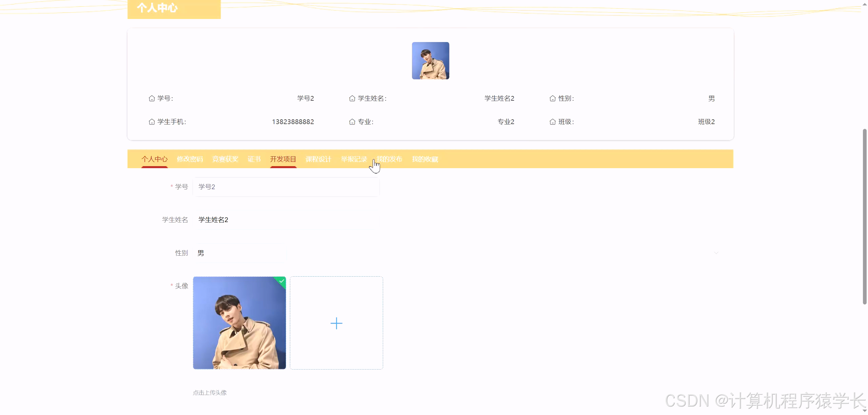Image resolution: width=868 pixels, height=415 pixels.
Task: Click the house icon beside 专业 label
Action: pyautogui.click(x=352, y=121)
